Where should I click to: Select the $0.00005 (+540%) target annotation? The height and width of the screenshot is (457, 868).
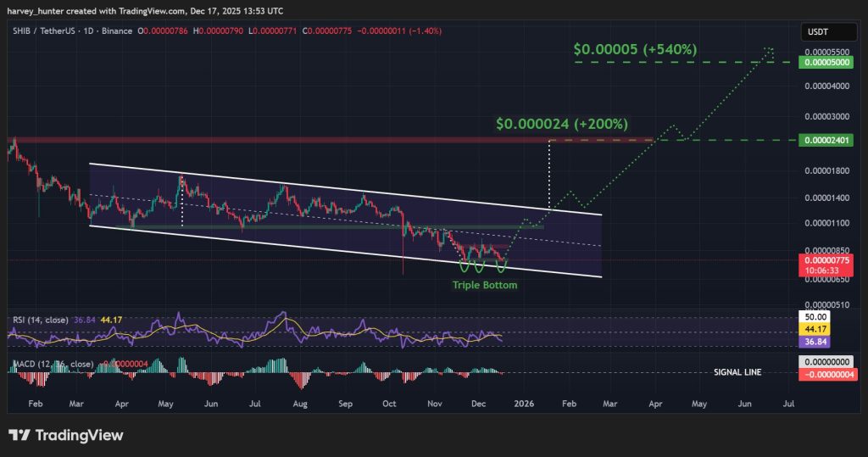click(x=635, y=50)
